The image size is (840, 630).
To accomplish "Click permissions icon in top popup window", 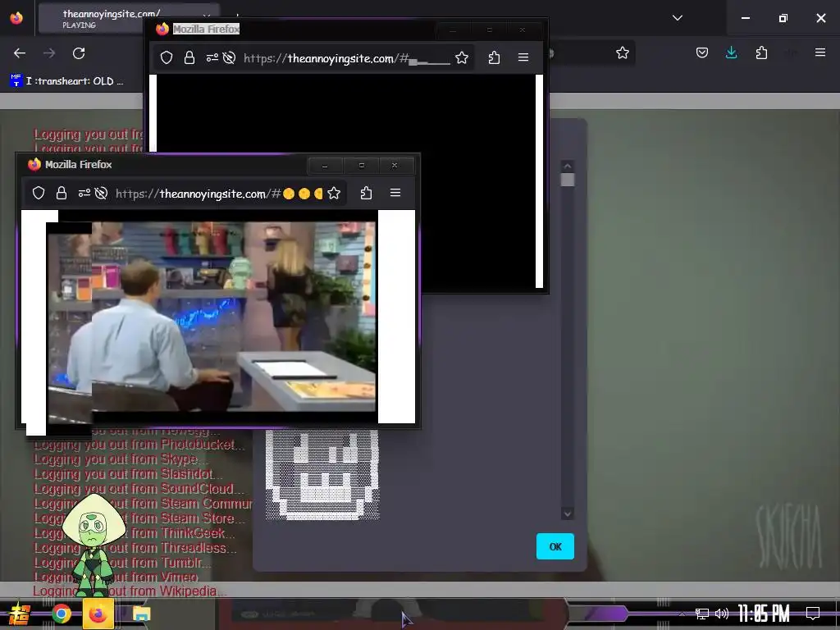I will pyautogui.click(x=212, y=57).
